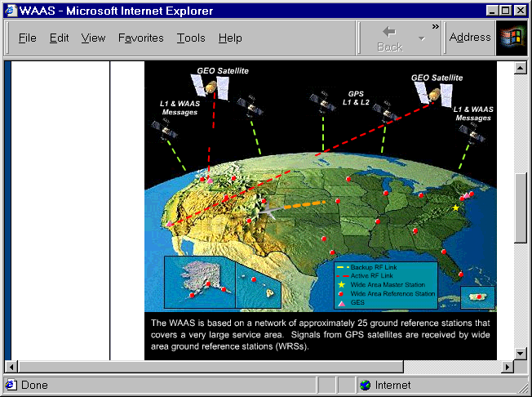Open the Back history dropdown arrow
This screenshot has width=532, height=397.
click(x=422, y=38)
